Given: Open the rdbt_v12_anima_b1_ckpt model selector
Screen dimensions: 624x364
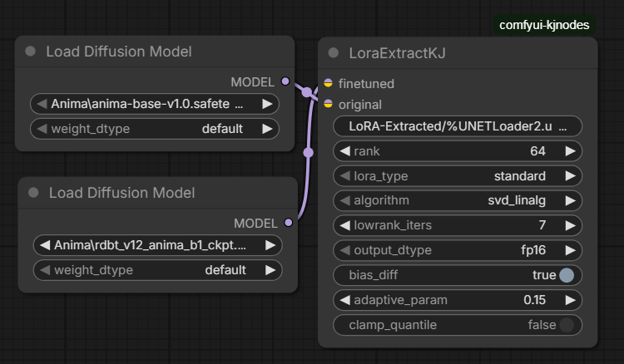Looking at the screenshot, I should 157,245.
